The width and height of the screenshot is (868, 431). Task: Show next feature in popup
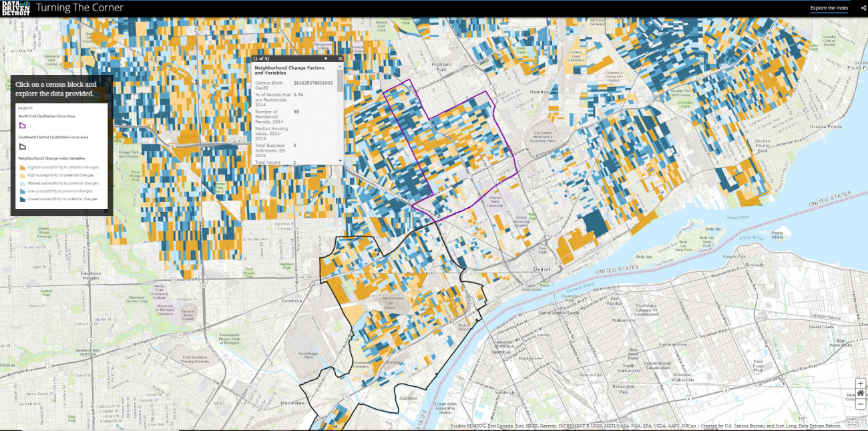326,59
